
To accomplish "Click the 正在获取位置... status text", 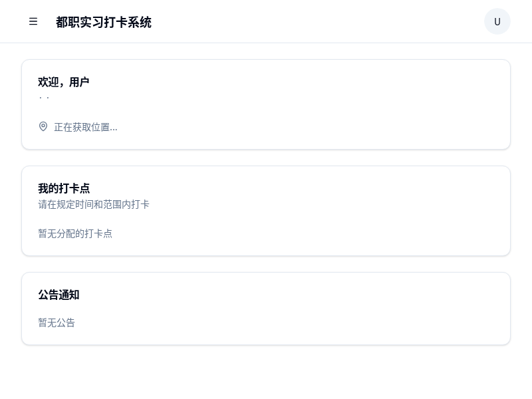I will [x=86, y=127].
